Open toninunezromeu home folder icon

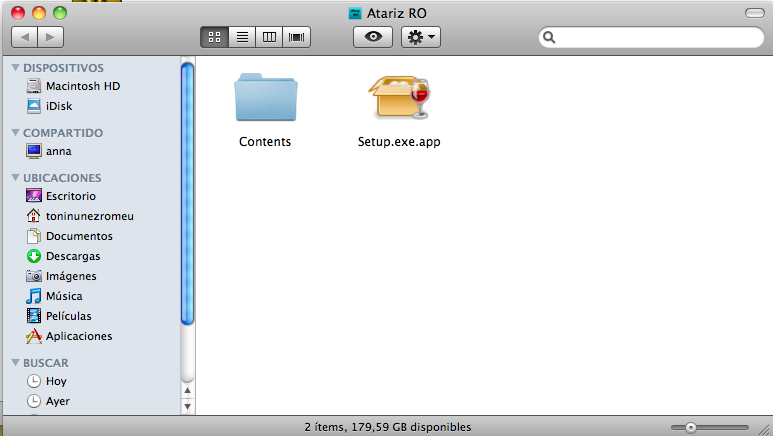34,216
